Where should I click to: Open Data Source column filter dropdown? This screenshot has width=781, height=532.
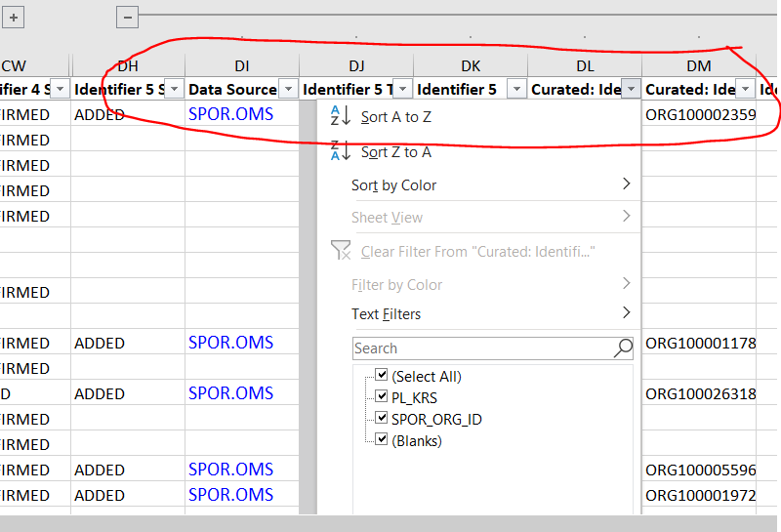click(x=288, y=89)
